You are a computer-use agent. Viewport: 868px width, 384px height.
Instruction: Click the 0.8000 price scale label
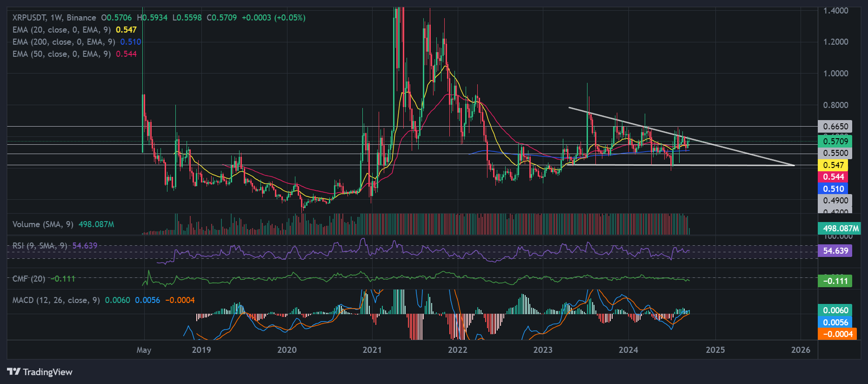pos(836,105)
